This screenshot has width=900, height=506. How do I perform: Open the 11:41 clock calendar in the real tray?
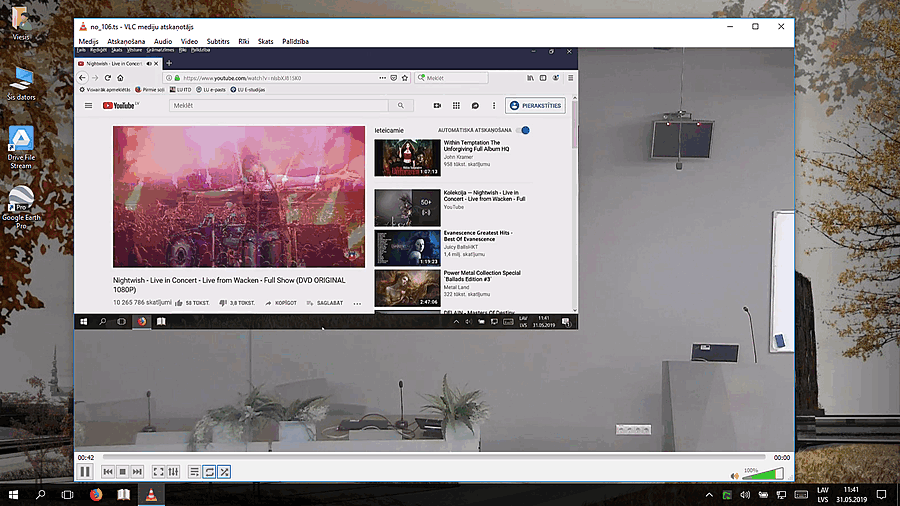851,495
